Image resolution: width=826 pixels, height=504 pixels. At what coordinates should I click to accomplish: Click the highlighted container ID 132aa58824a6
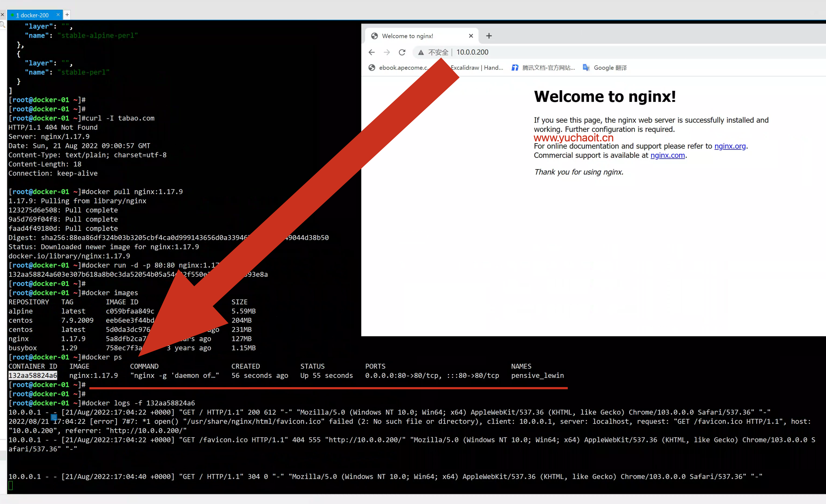[33, 375]
